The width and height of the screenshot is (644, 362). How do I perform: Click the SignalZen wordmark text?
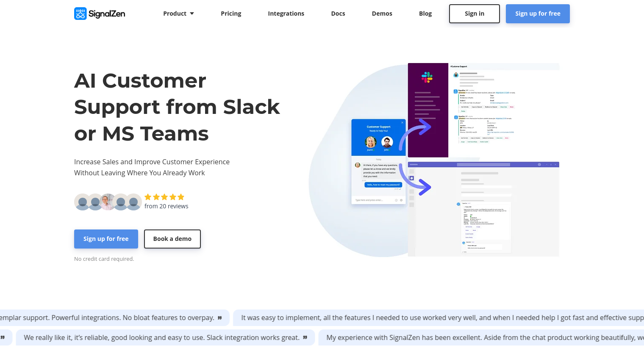pos(107,14)
